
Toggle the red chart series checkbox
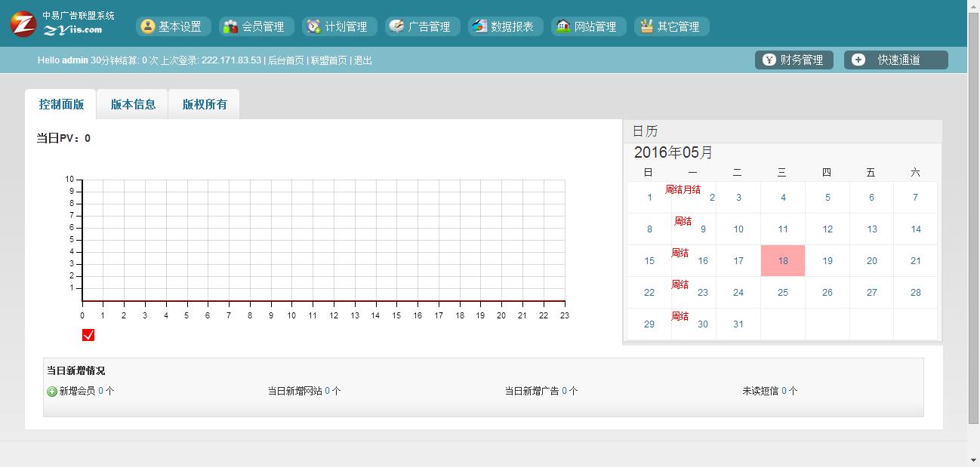88,335
